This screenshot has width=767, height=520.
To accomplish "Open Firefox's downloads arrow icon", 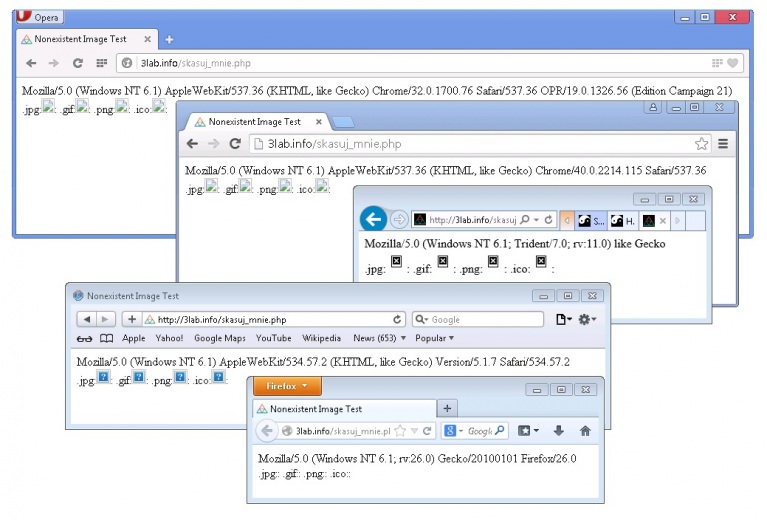I will click(x=558, y=431).
